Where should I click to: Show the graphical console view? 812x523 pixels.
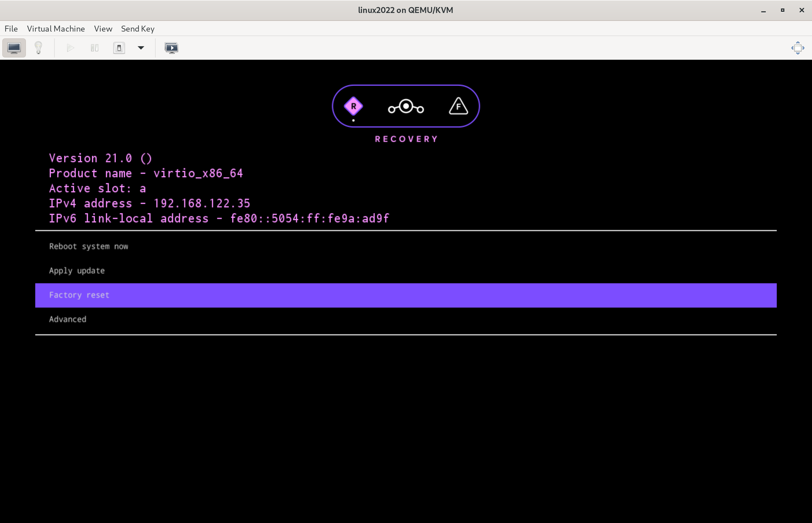click(14, 48)
